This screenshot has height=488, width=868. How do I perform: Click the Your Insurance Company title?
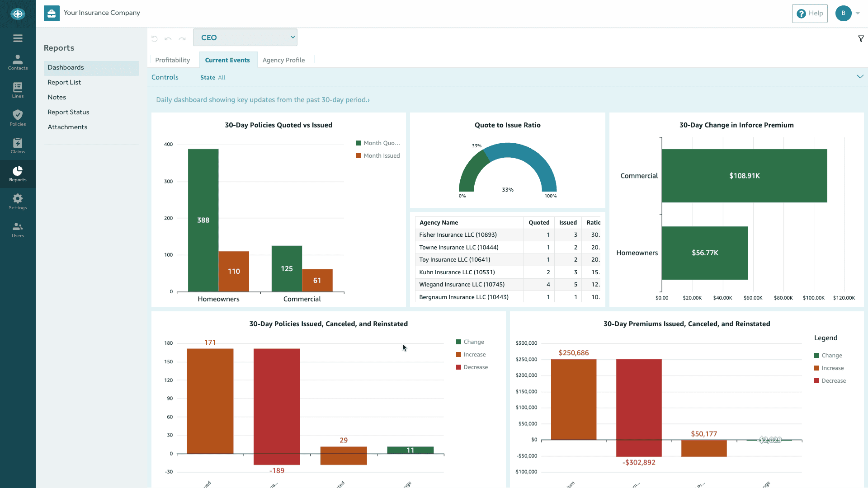click(x=102, y=13)
